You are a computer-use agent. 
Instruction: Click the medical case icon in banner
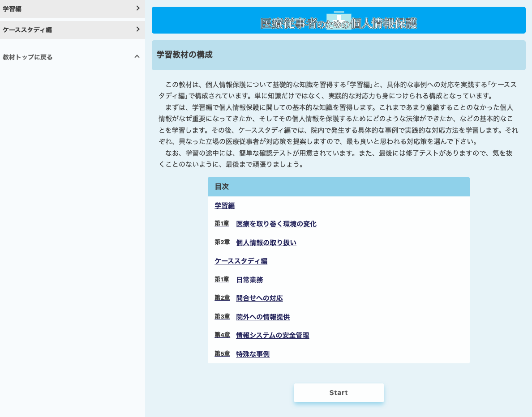pyautogui.click(x=339, y=20)
